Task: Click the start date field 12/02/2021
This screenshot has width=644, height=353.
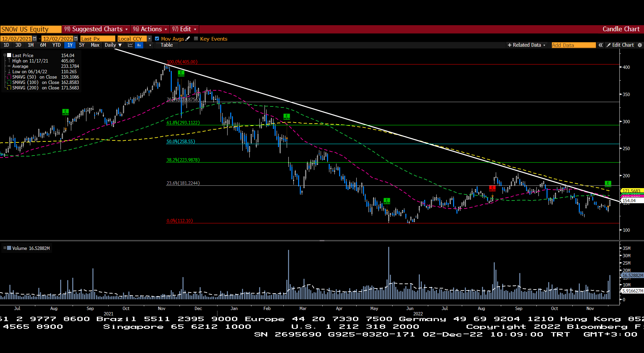Action: click(x=16, y=39)
